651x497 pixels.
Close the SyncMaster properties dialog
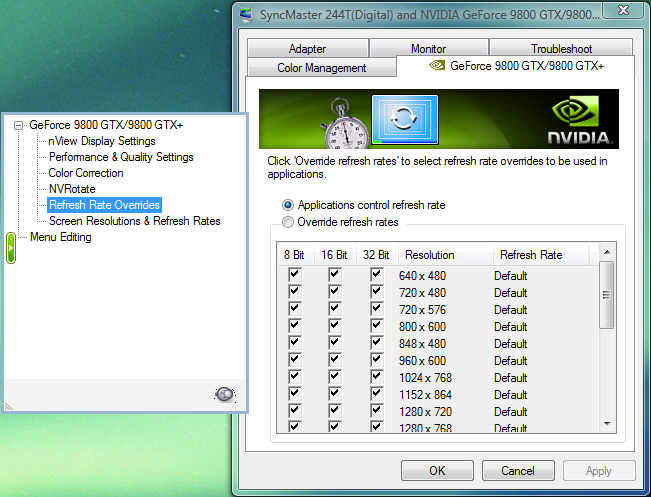coord(624,10)
